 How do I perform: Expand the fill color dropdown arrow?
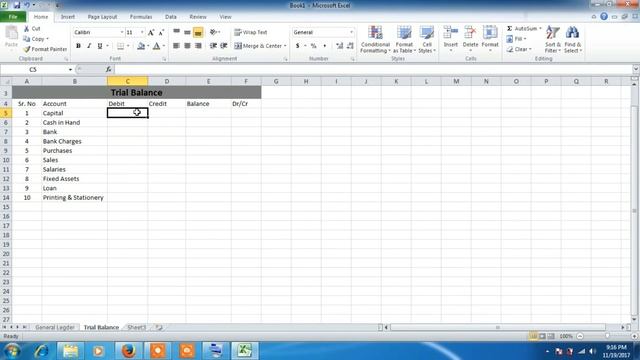tap(148, 46)
